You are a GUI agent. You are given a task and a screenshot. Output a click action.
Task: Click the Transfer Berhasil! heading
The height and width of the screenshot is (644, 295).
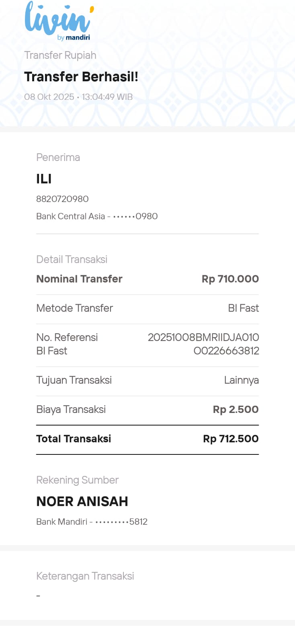(x=81, y=76)
